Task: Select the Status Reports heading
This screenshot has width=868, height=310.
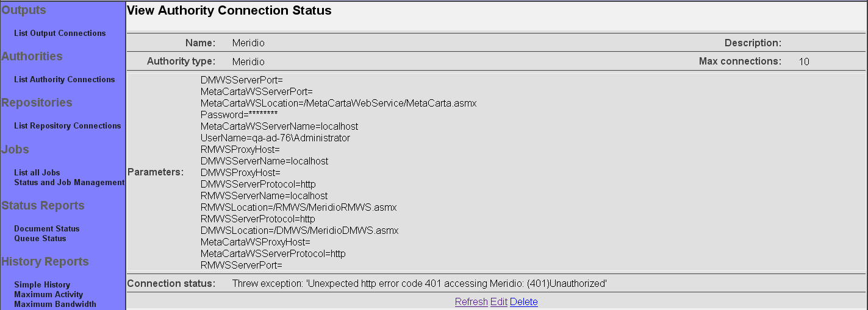Action: pos(43,206)
